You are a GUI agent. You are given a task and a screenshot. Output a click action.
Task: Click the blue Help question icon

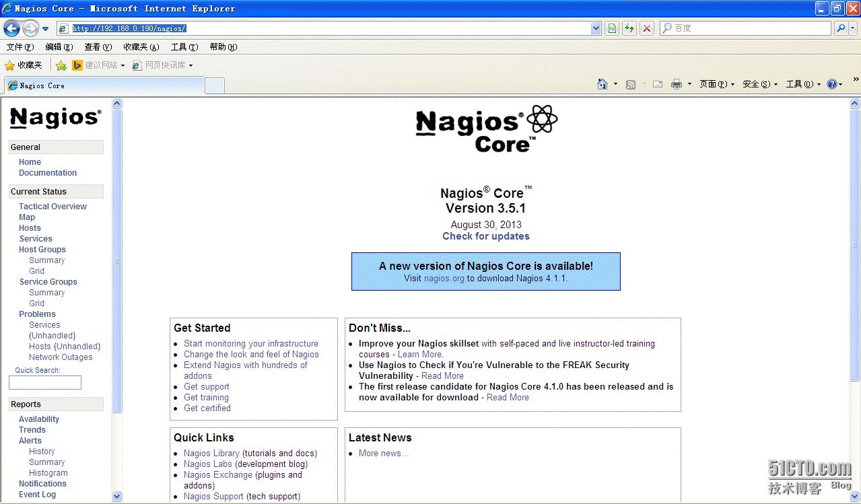coord(832,84)
